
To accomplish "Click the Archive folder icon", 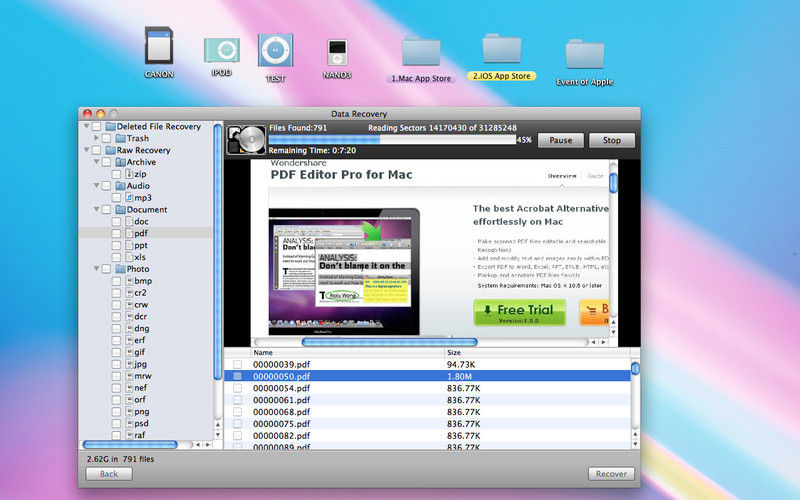I will tap(120, 162).
